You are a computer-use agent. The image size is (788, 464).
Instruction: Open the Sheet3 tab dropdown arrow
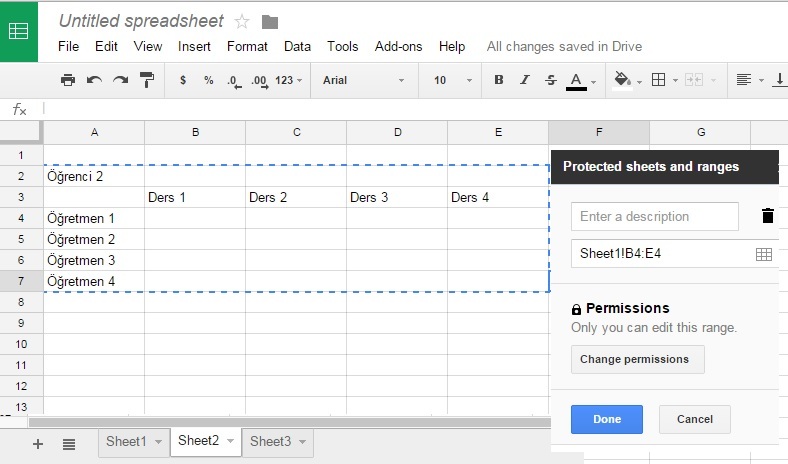303,442
